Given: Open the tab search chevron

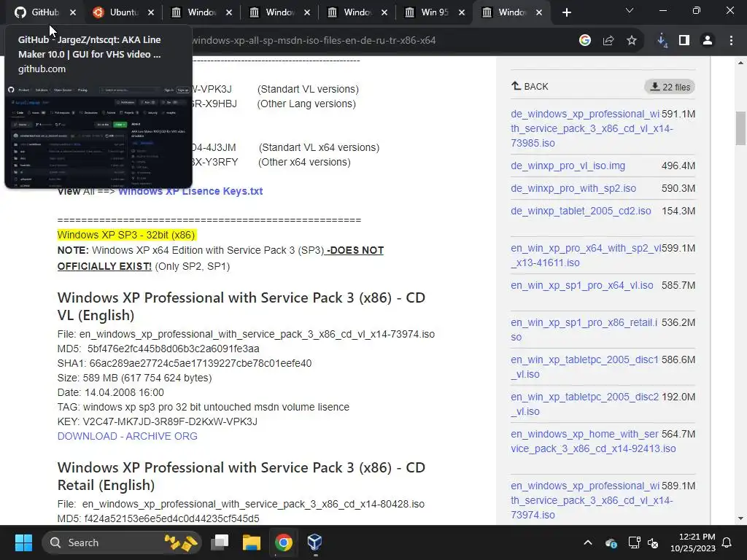Looking at the screenshot, I should pos(630,10).
